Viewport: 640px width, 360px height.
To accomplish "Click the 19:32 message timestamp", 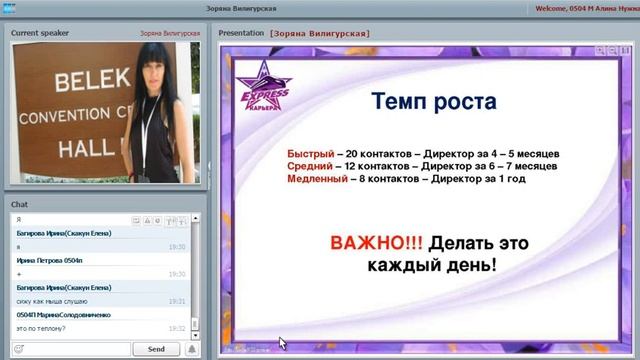I will [177, 329].
